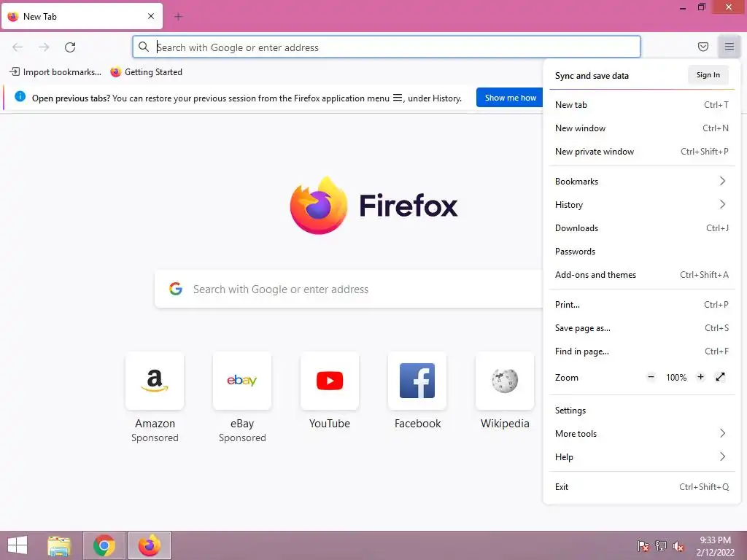Close the New Tab tab
Screen dimensions: 747x560
pyautogui.click(x=150, y=16)
